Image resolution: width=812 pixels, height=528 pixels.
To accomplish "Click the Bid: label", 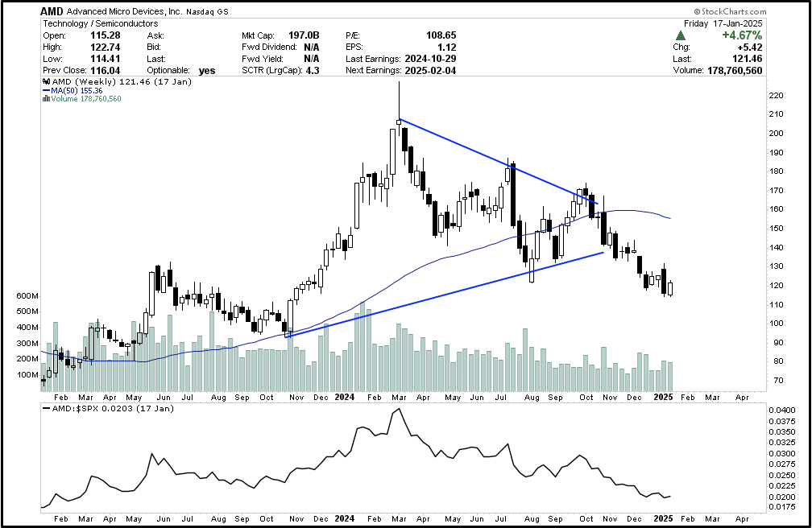I will 155,47.
